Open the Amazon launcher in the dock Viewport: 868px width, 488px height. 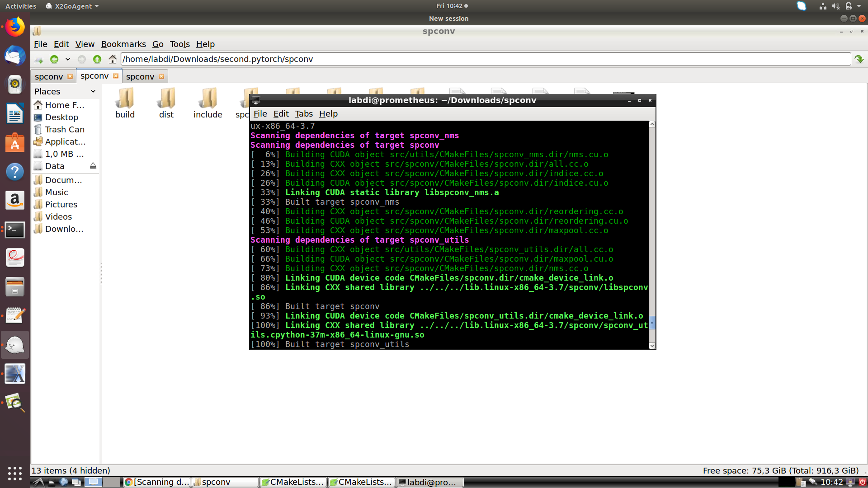[x=15, y=200]
